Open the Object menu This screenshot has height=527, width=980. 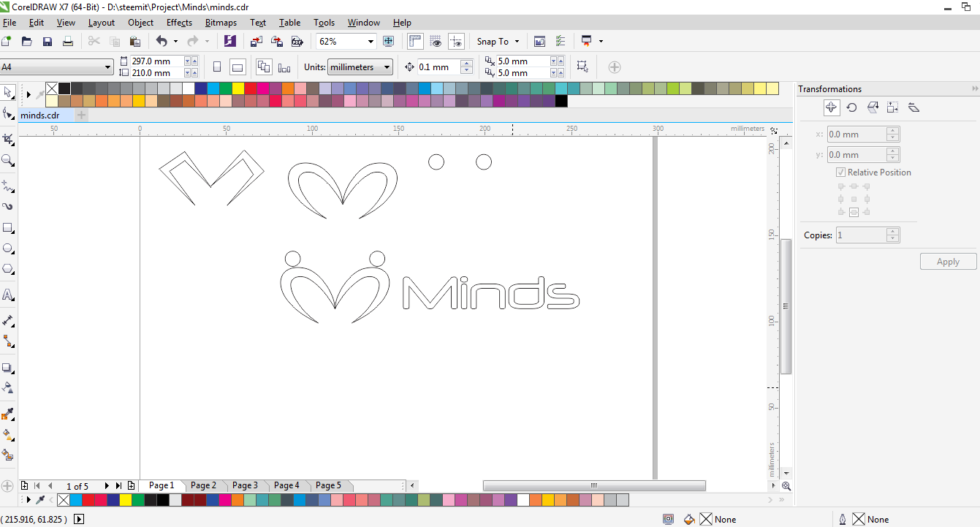point(140,23)
